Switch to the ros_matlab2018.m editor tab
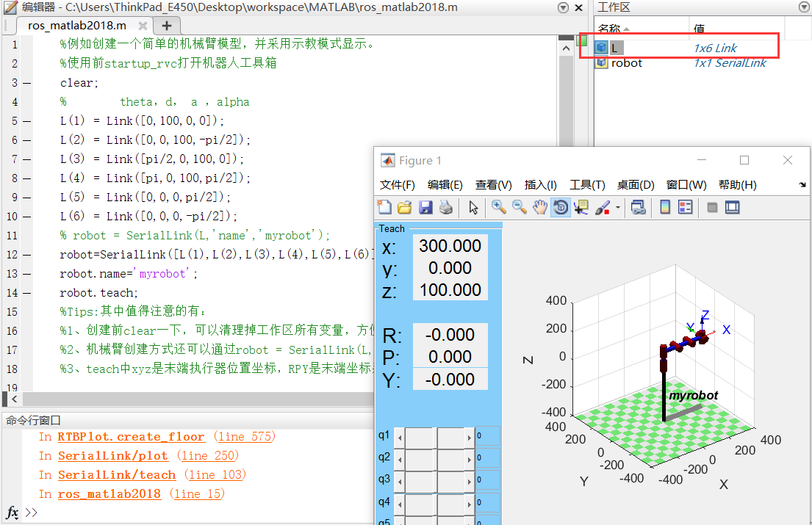Viewport: 812px width, 525px height. [x=77, y=26]
